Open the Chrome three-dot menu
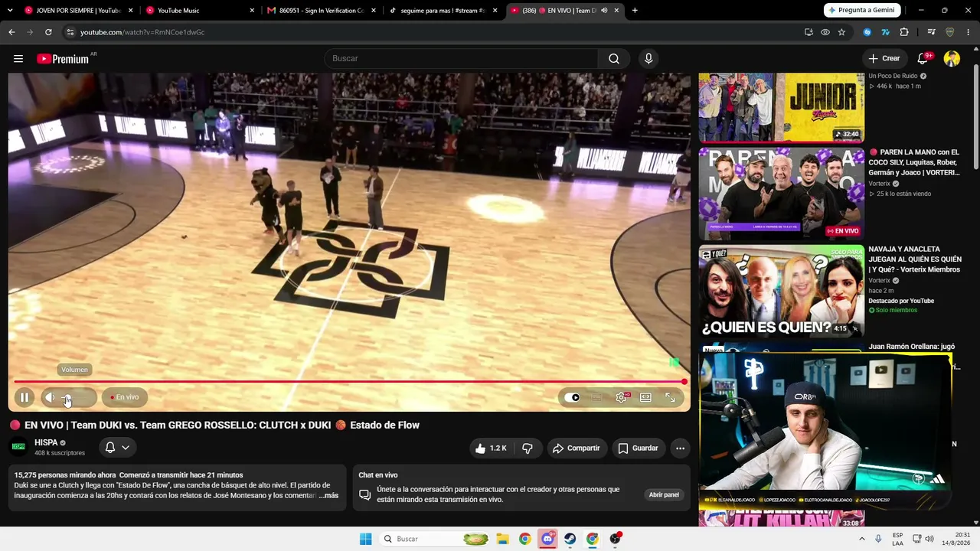Screen dimensions: 980x551 969,32
